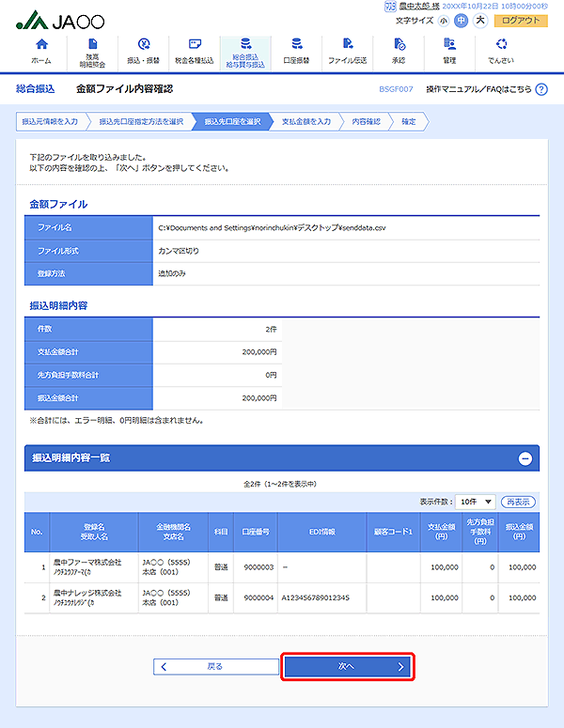Click file path senddata.csv text
Image resolution: width=564 pixels, height=728 pixels.
[272, 228]
